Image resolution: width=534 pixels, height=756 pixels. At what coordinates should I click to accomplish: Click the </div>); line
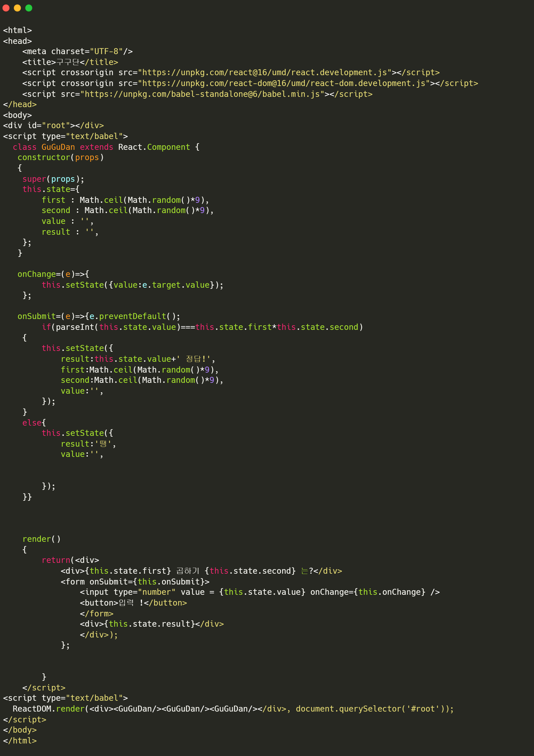(99, 635)
